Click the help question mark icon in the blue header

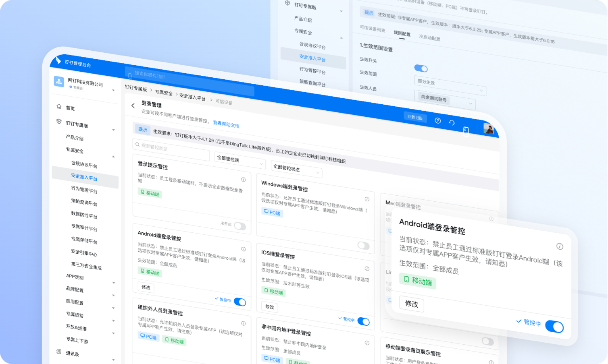click(x=438, y=120)
